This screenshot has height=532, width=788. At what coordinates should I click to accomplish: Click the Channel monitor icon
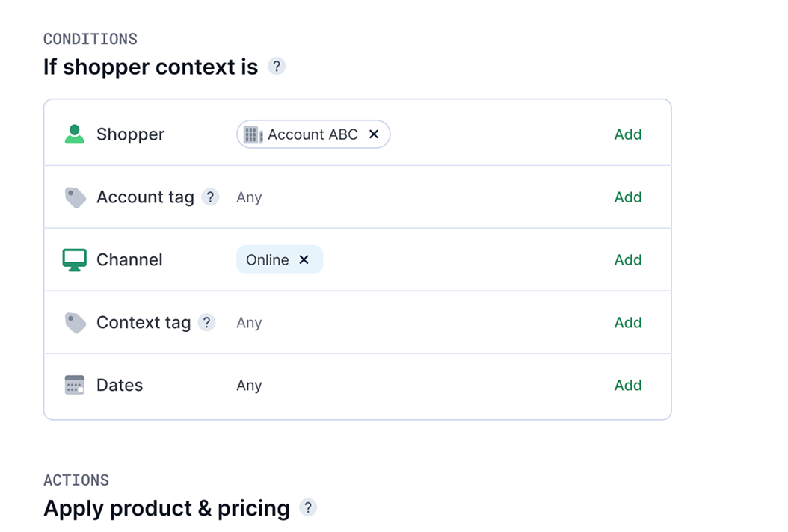(x=75, y=260)
